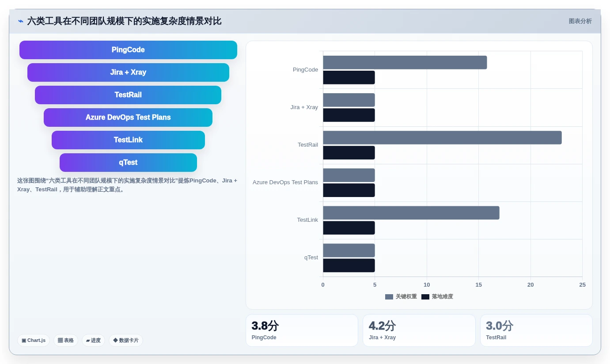The image size is (610, 364).
Task: Select the TestRail funnel stage
Action: (128, 95)
